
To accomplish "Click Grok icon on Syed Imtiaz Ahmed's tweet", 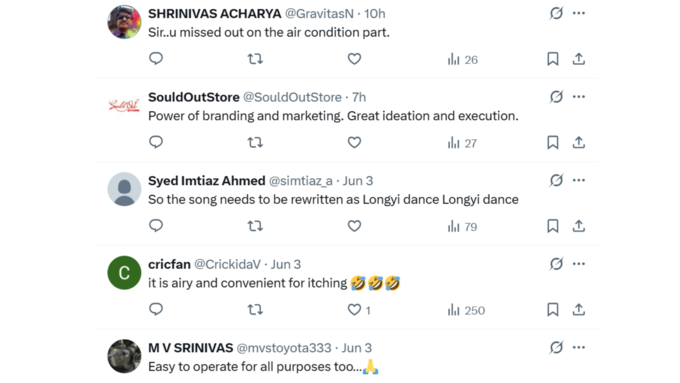I will pos(556,180).
